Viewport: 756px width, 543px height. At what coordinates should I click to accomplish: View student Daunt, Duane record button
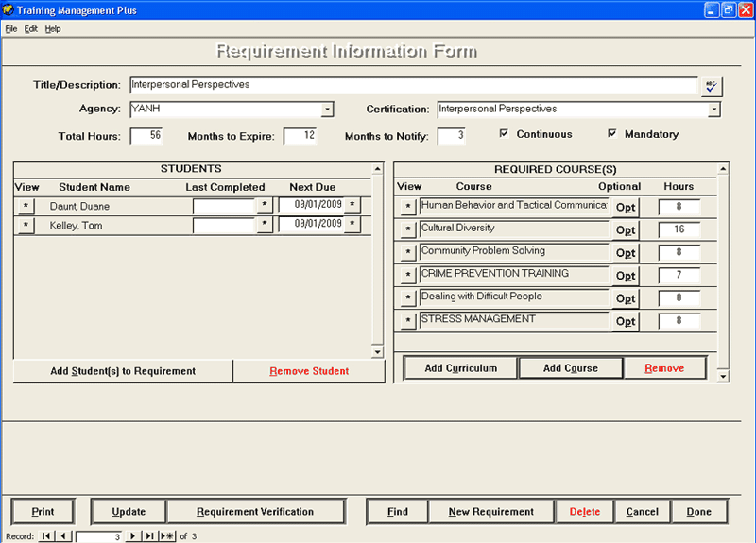(26, 205)
